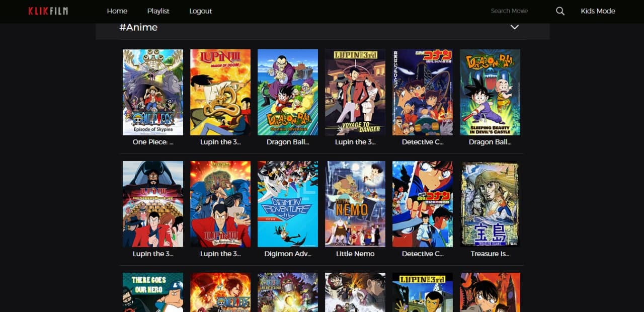Go to the Playlist page

(158, 11)
